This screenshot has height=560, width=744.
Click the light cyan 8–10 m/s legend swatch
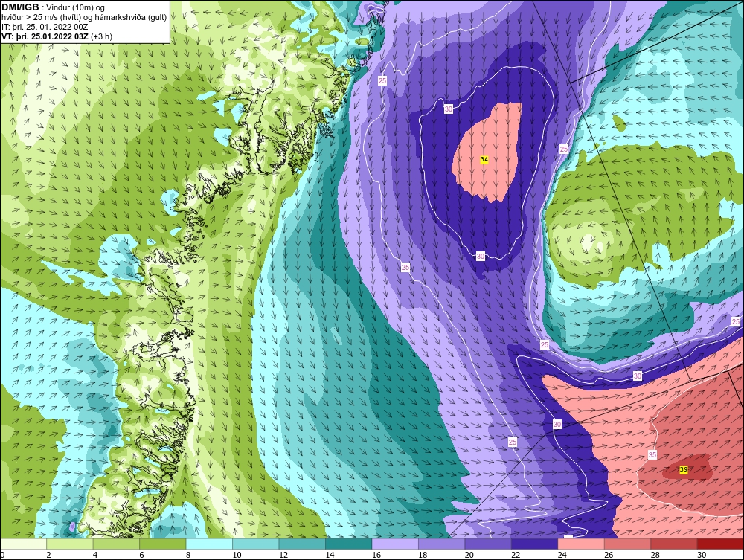tap(209, 544)
